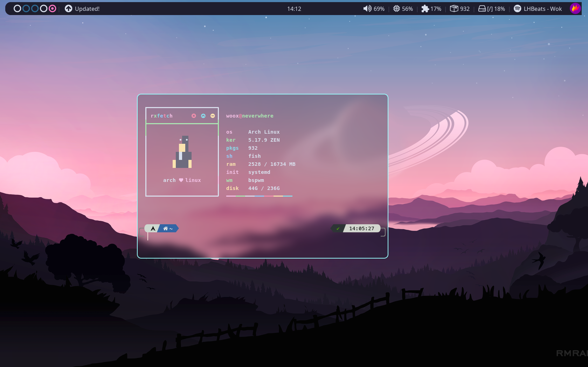Click the volume speaker icon

coord(367,8)
